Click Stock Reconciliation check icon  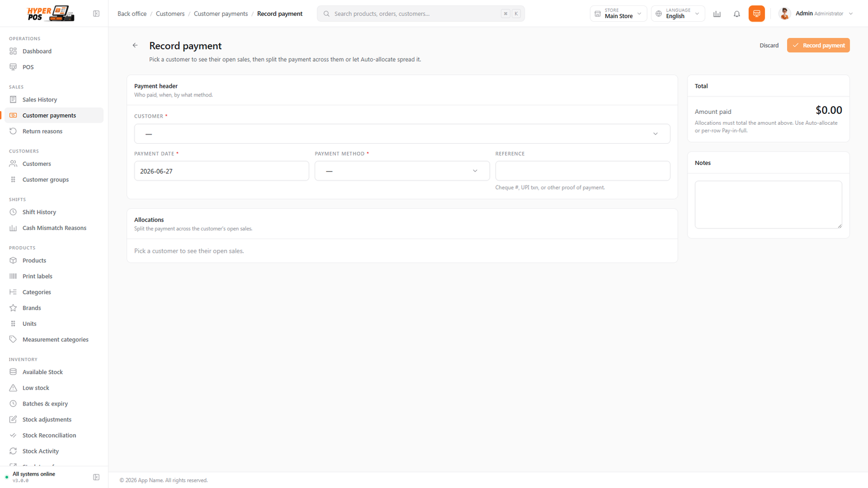pos(13,435)
